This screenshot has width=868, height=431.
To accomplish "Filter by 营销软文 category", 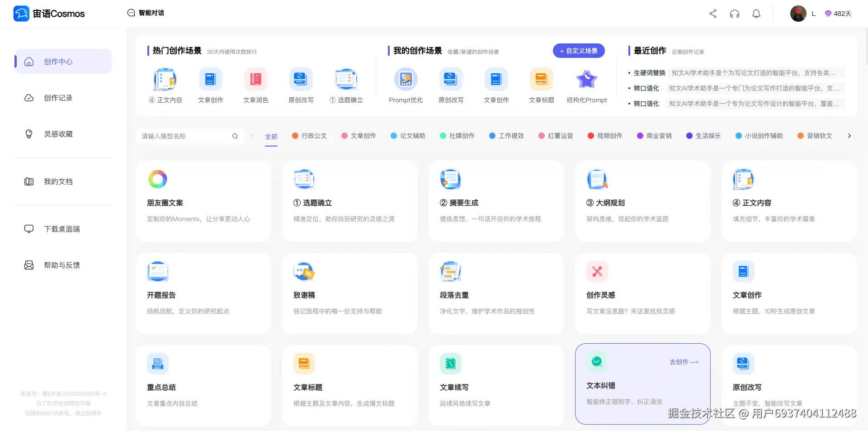I will pyautogui.click(x=815, y=136).
